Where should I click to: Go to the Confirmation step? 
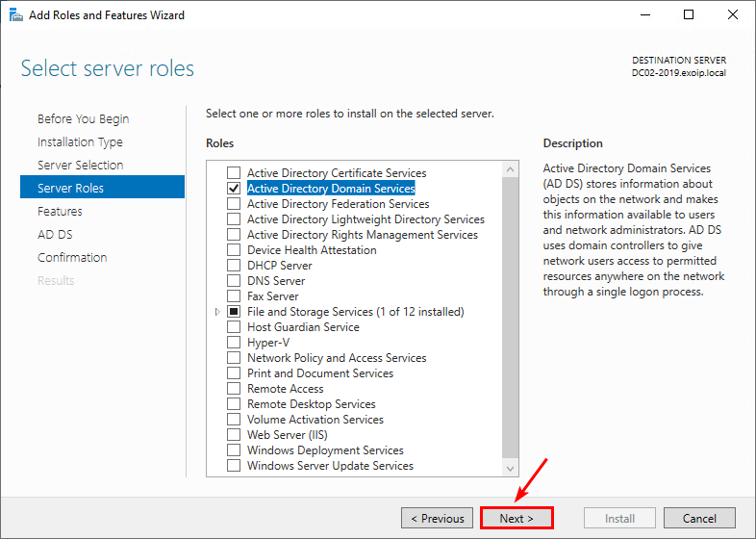click(x=72, y=258)
